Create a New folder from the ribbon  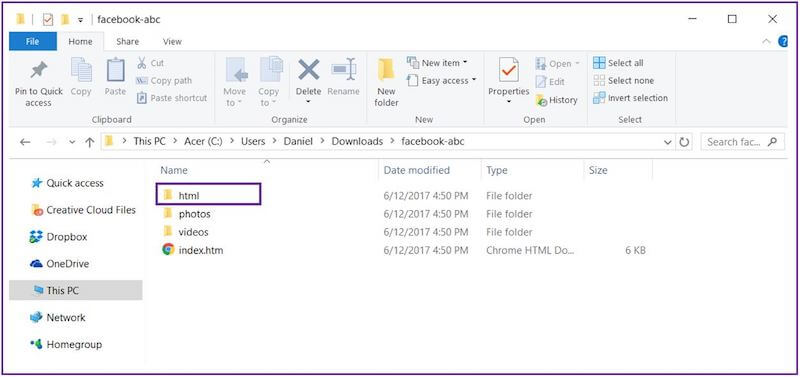coord(386,83)
